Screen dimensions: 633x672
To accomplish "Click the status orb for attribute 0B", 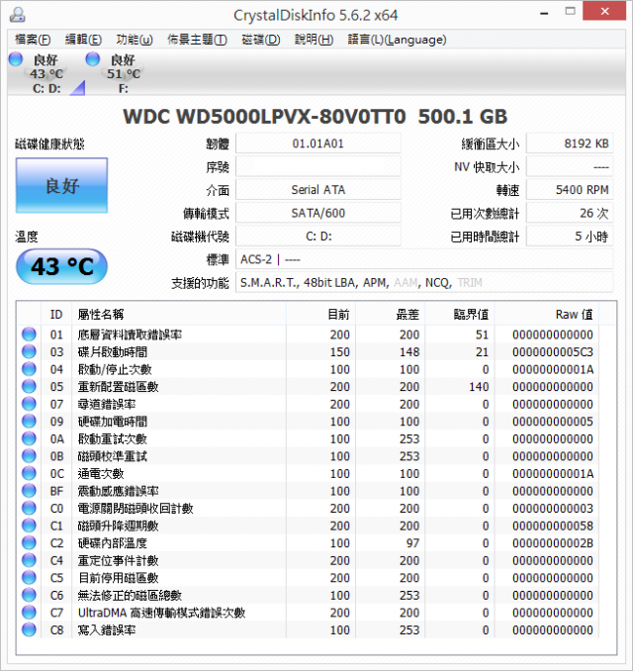I will click(29, 456).
